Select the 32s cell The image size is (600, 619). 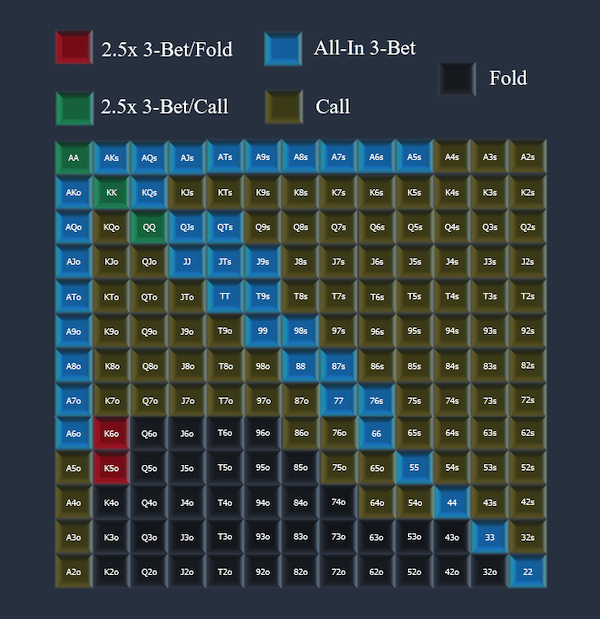(x=528, y=537)
